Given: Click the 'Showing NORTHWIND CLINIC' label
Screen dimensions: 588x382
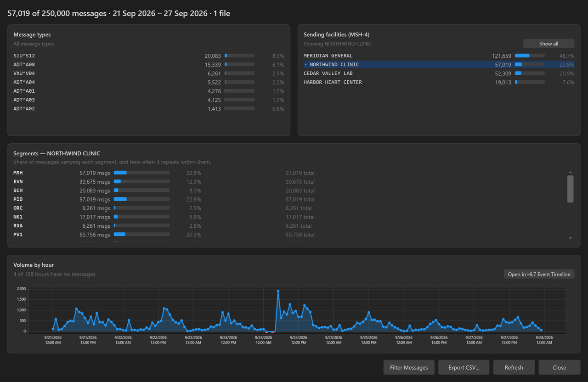Looking at the screenshot, I should [338, 44].
